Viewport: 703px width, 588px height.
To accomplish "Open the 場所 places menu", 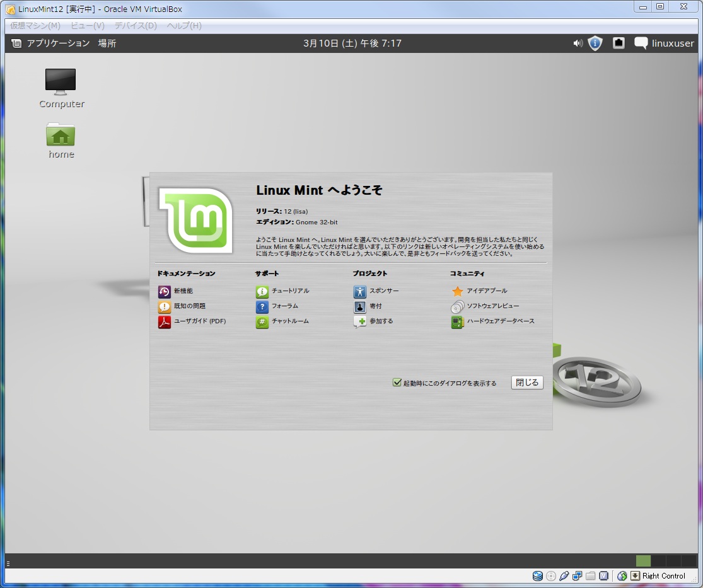I will (x=107, y=43).
